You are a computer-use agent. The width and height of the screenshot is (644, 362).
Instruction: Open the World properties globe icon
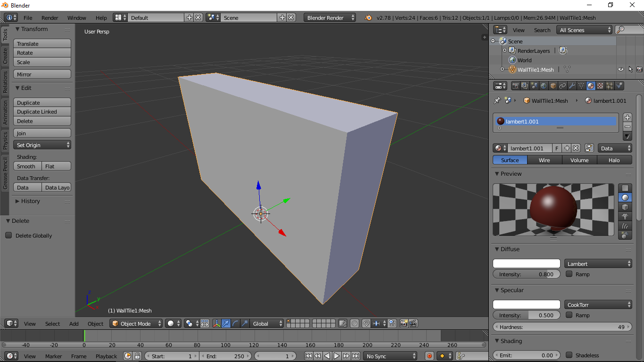(x=544, y=86)
